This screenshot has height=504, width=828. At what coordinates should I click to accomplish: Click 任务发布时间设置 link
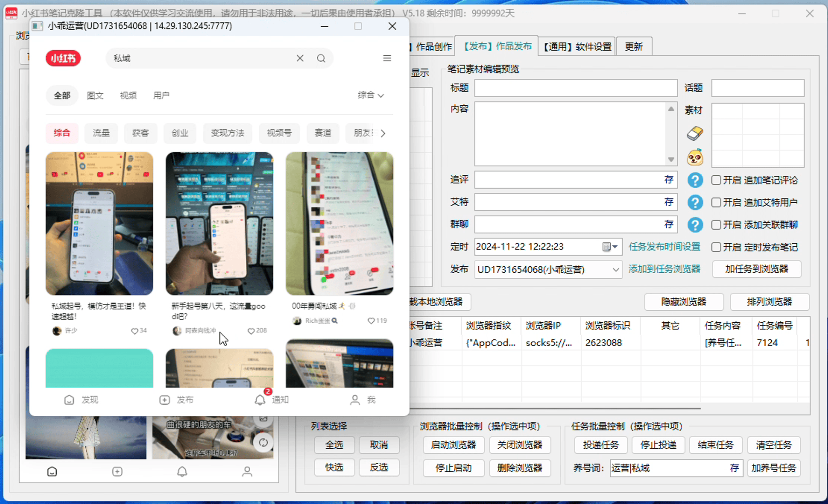coord(664,247)
